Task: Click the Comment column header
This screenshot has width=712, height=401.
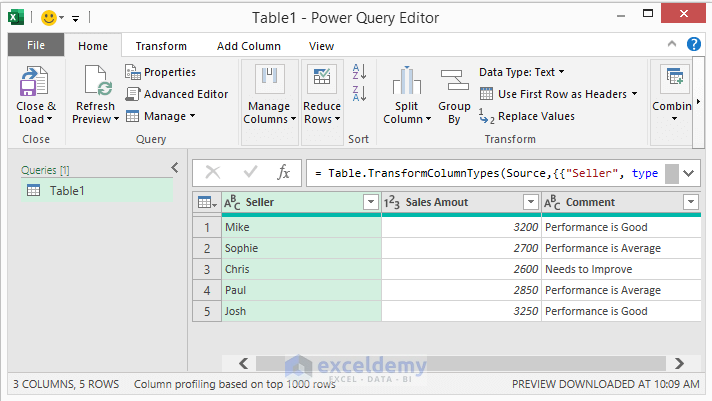Action: coord(621,203)
